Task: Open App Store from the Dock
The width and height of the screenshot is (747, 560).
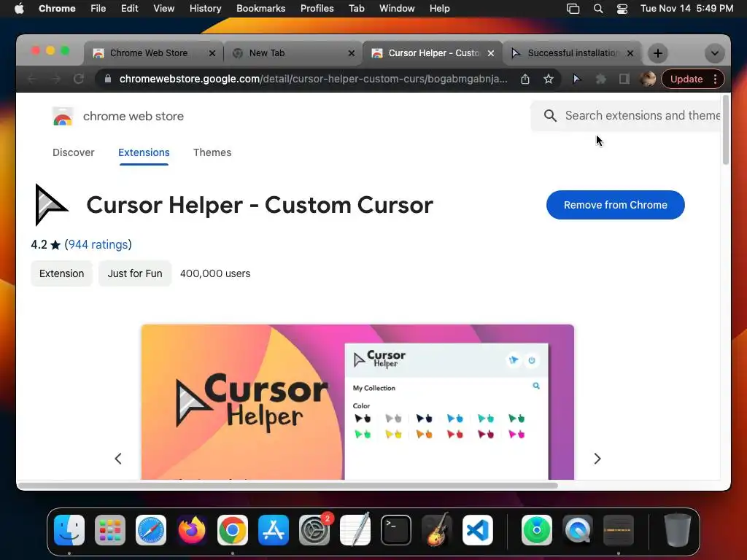Action: pos(274,529)
